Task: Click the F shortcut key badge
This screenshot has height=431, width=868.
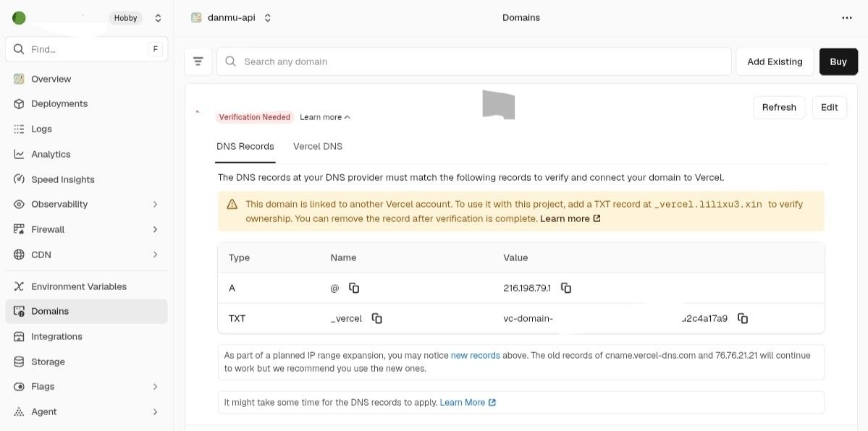Action: 155,49
